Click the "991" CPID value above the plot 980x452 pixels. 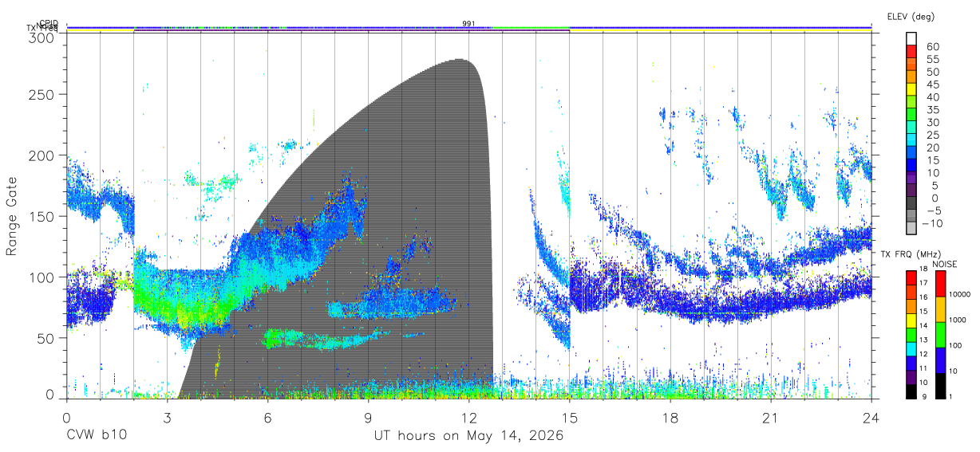point(469,23)
